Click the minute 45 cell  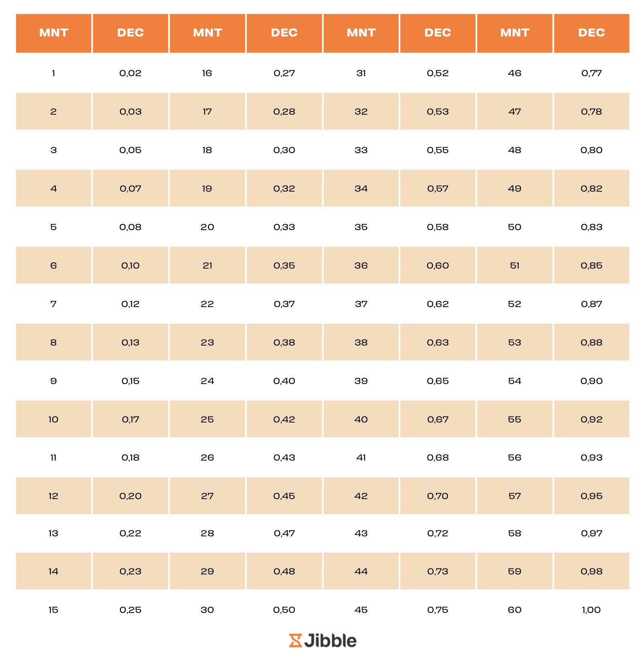(361, 610)
